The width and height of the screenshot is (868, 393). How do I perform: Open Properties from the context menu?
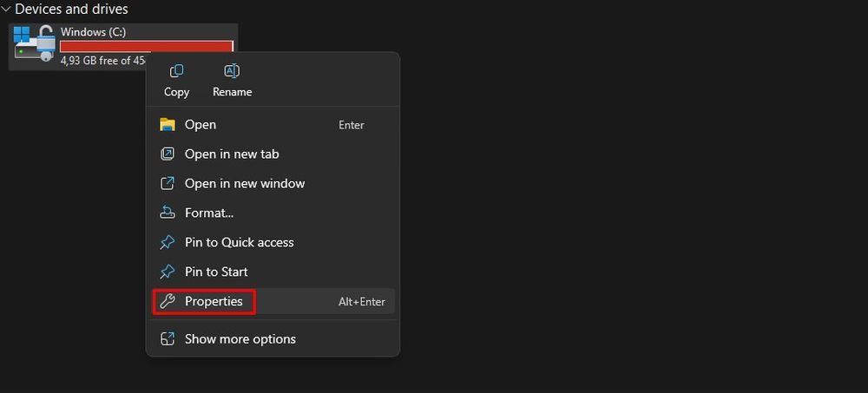click(x=214, y=301)
